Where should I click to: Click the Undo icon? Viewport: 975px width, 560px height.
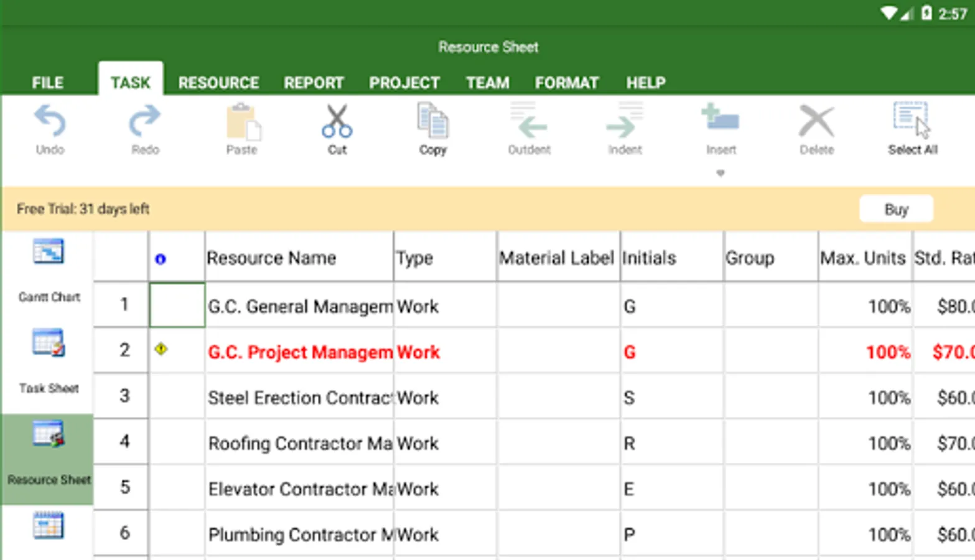(x=50, y=121)
